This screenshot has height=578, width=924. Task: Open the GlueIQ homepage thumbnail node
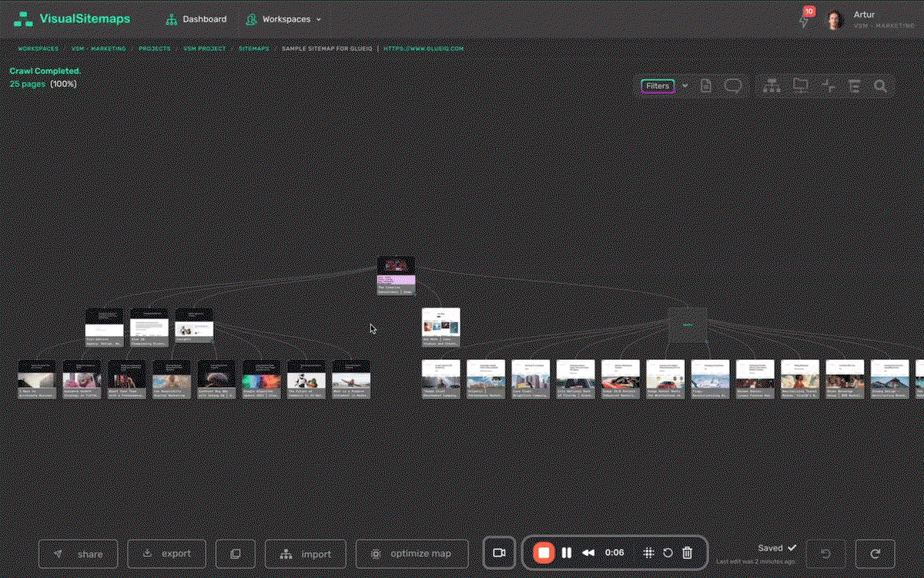[x=395, y=274]
